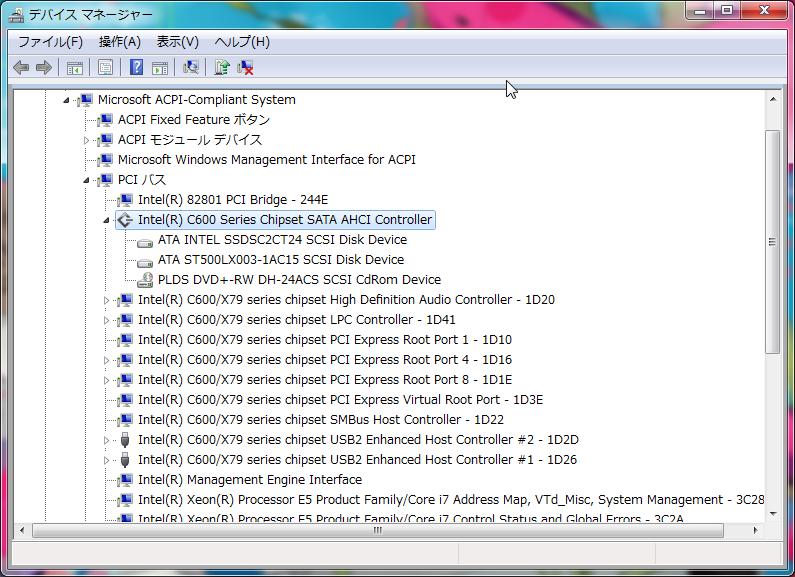Viewport: 795px width, 577px height.
Task: Click the Forward arrow toolbar icon
Action: (x=44, y=67)
